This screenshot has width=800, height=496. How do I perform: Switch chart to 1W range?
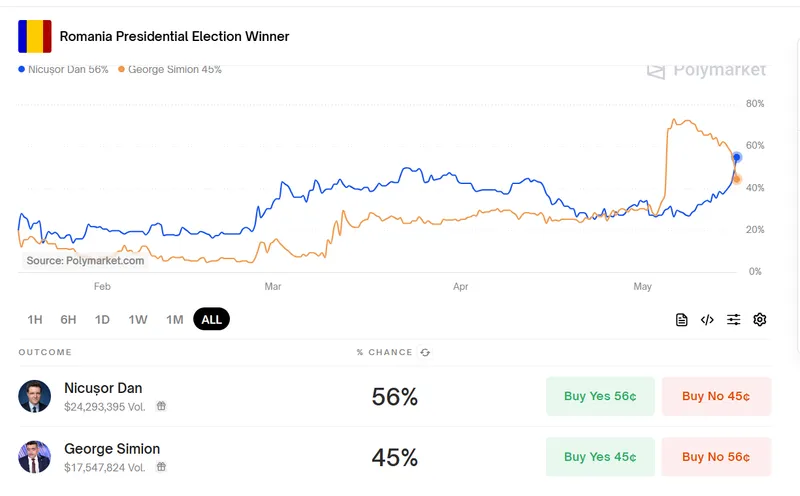[x=138, y=320]
